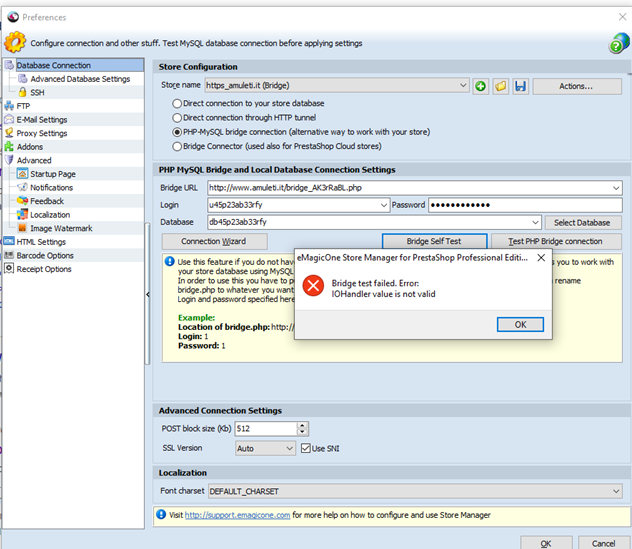632x549 pixels.
Task: Click the red error icon in dialog
Action: pyautogui.click(x=313, y=285)
